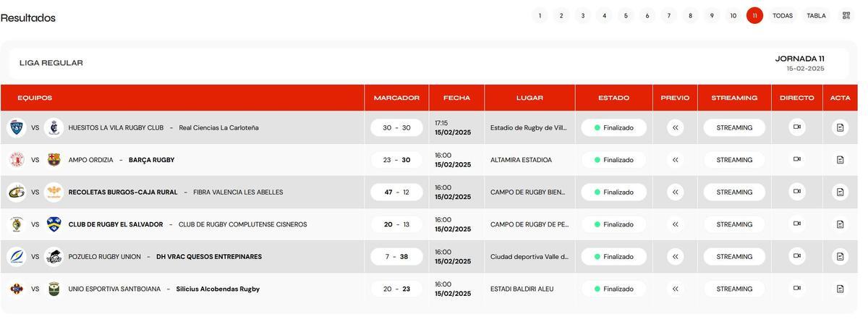Show TODAS jornadas
This screenshot has width=868, height=322.
[783, 15]
